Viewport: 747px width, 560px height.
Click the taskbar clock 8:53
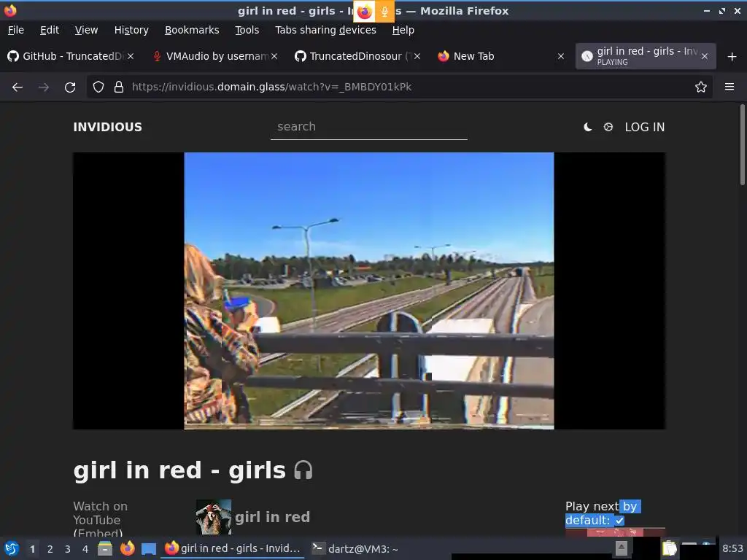click(732, 549)
